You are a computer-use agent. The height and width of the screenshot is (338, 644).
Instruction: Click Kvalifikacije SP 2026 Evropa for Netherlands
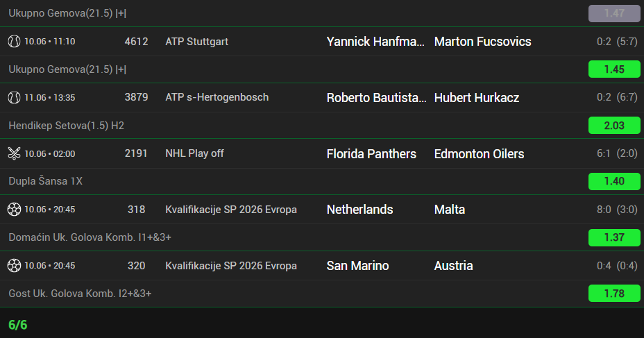pyautogui.click(x=231, y=210)
